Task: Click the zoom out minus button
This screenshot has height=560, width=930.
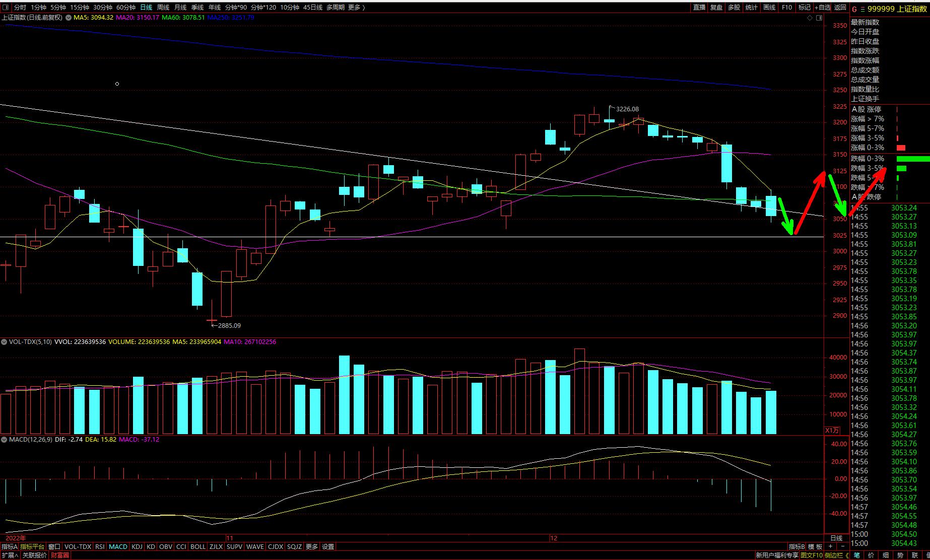Action: click(842, 547)
